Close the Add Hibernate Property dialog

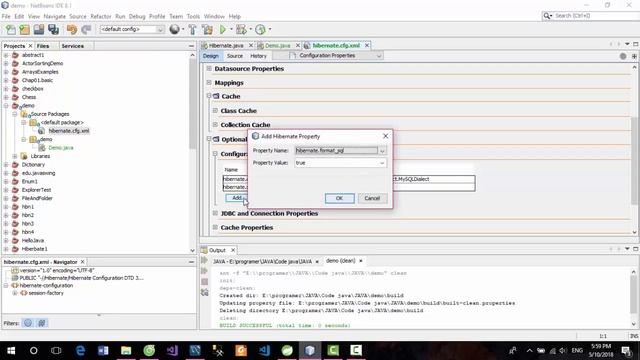pos(385,136)
